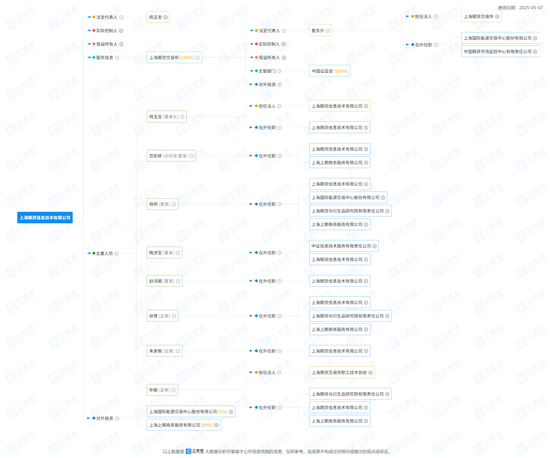Viewport: 550px width, 458px height.
Task: Click the circle icon on 鲁东升 node
Action: [328, 31]
